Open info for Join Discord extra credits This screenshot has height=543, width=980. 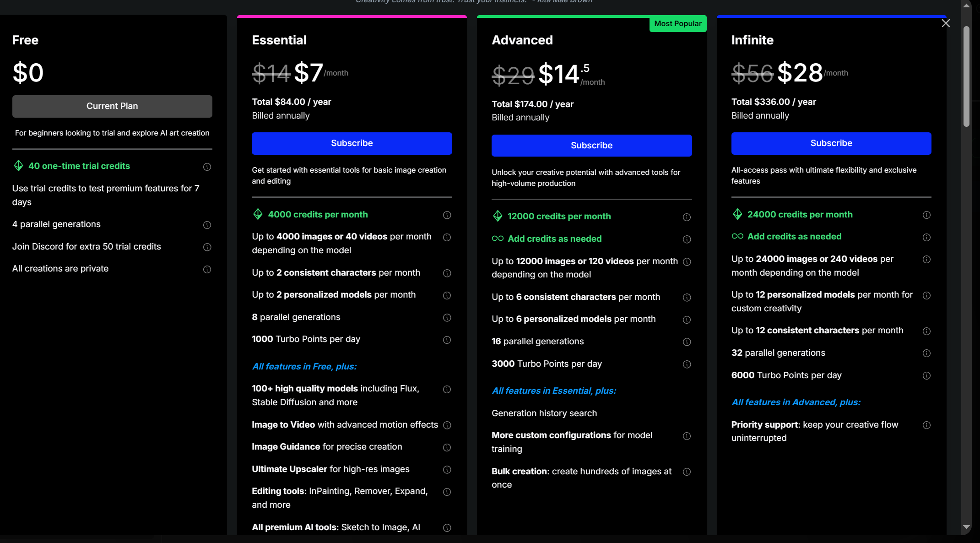click(207, 247)
